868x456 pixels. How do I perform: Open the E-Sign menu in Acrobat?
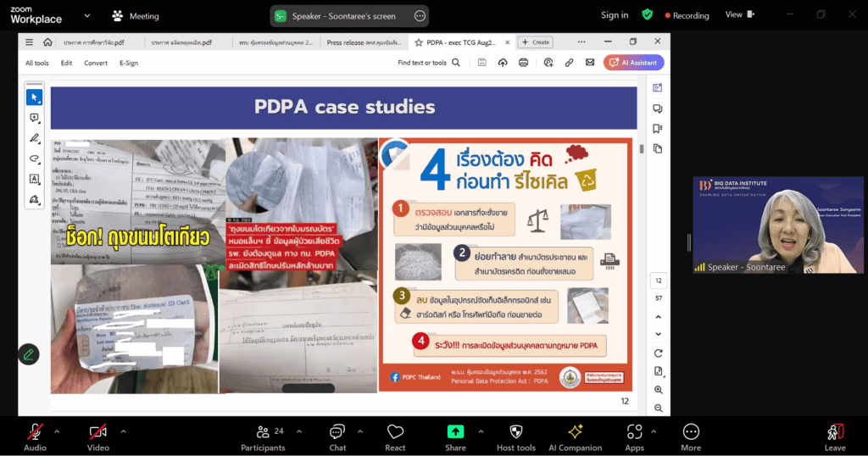coord(129,63)
